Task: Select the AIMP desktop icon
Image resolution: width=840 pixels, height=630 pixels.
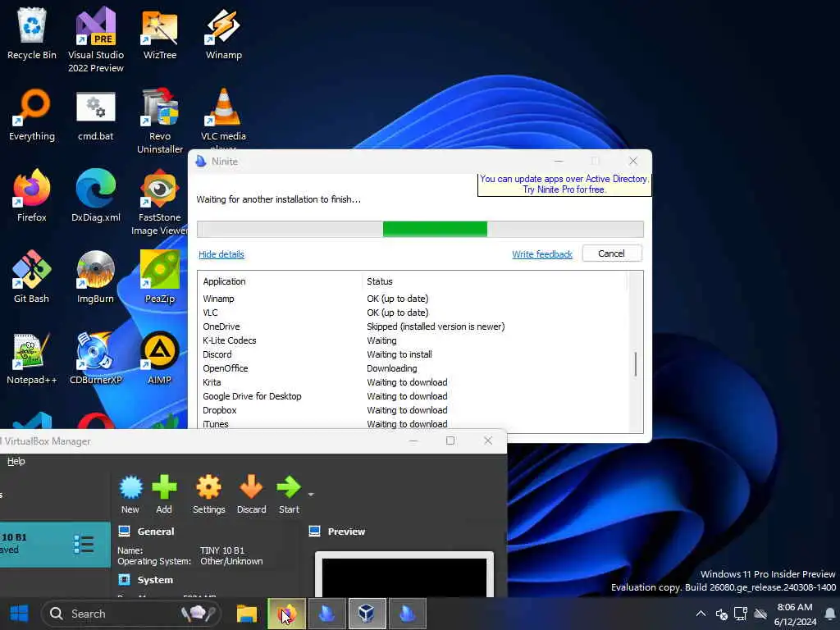Action: [160, 359]
